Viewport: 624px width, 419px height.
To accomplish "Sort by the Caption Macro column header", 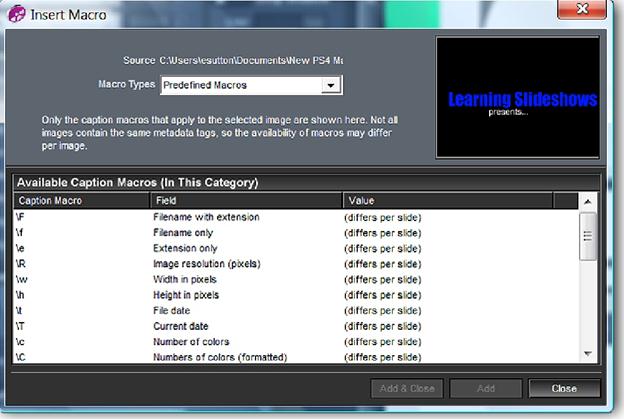I will (82, 201).
